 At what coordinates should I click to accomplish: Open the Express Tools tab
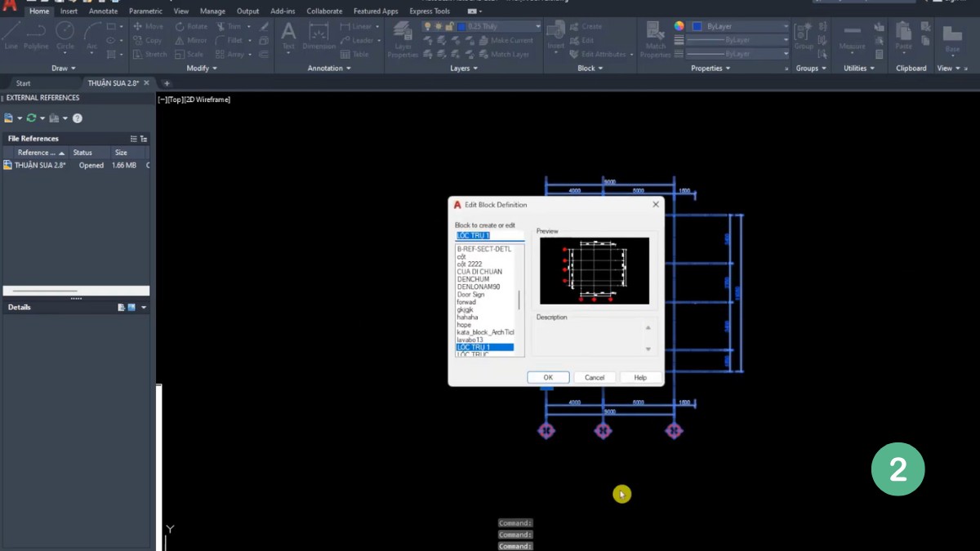[430, 11]
